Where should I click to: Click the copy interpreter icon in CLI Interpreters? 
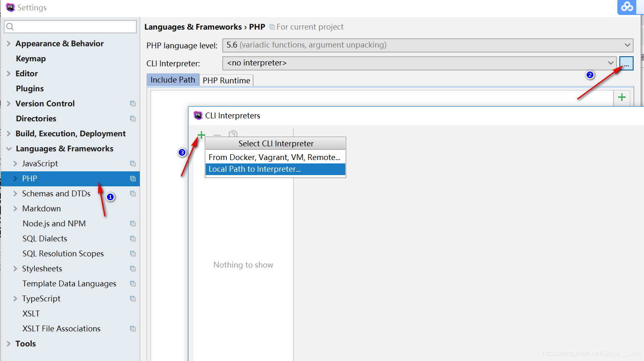(x=233, y=134)
